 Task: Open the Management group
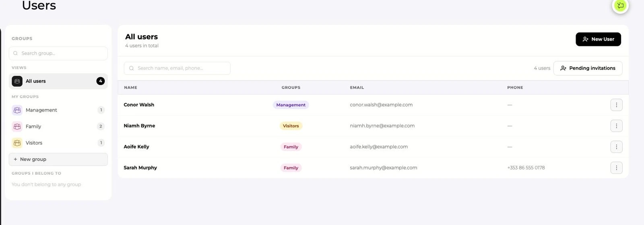pyautogui.click(x=58, y=110)
